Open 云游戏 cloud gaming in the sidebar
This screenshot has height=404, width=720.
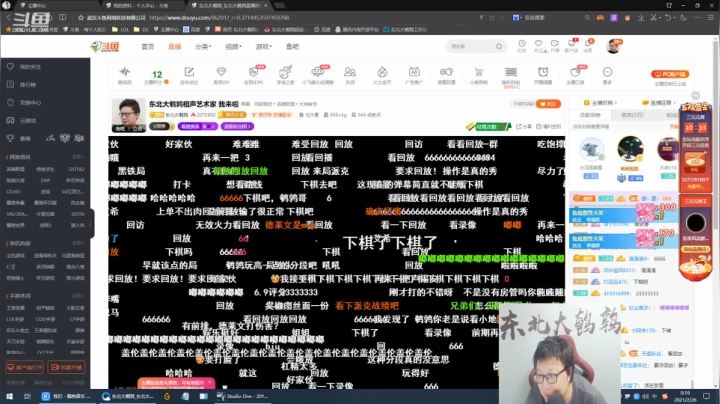pos(28,120)
